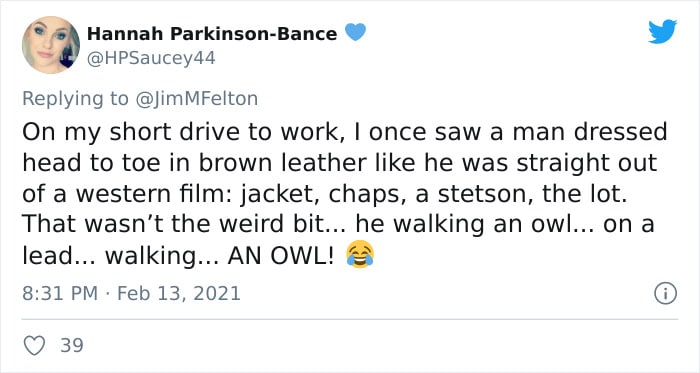Click the laughing-crying emoji in the tweet
This screenshot has height=373, width=700.
[x=360, y=254]
